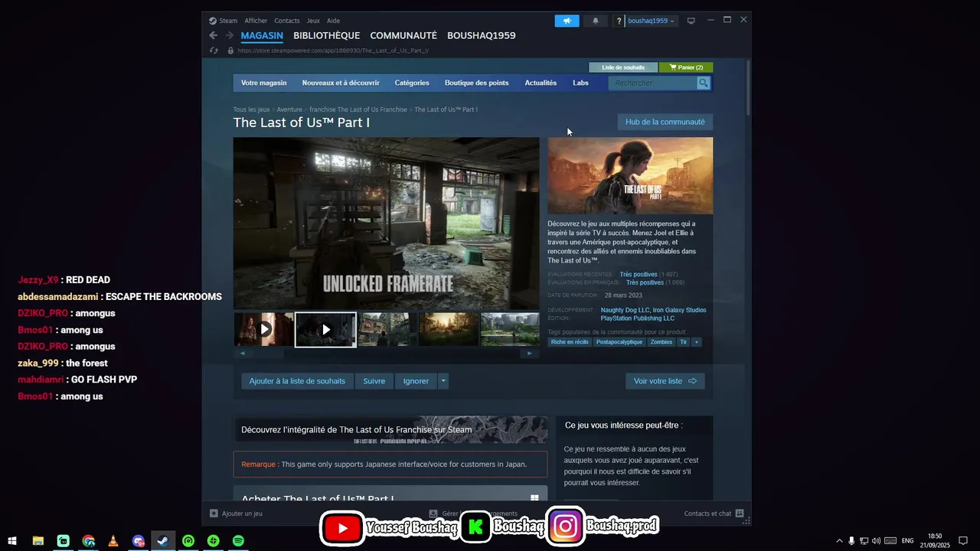Switch to the COMMUNAUTÉ tab
The image size is (980, 551).
pyautogui.click(x=403, y=35)
